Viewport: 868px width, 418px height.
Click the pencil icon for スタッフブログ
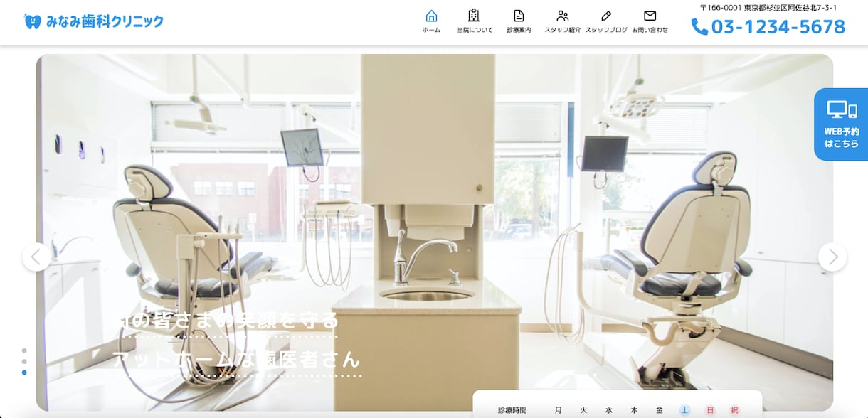(x=606, y=16)
